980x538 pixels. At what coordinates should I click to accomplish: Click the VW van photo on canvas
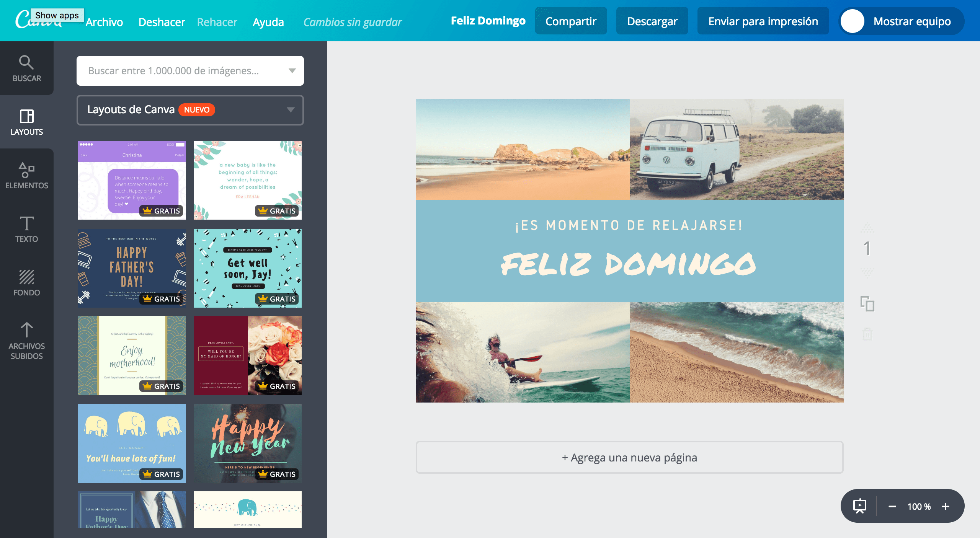[x=737, y=149]
